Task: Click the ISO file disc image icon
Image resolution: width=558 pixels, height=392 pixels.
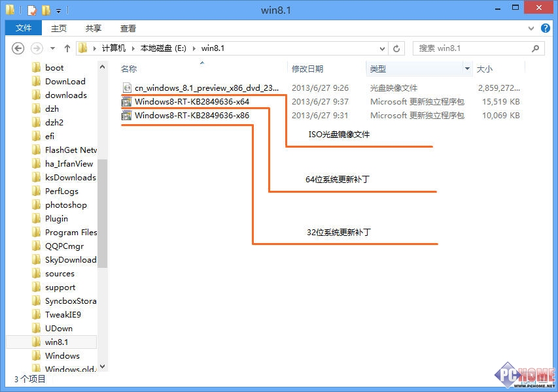Action: pyautogui.click(x=127, y=88)
